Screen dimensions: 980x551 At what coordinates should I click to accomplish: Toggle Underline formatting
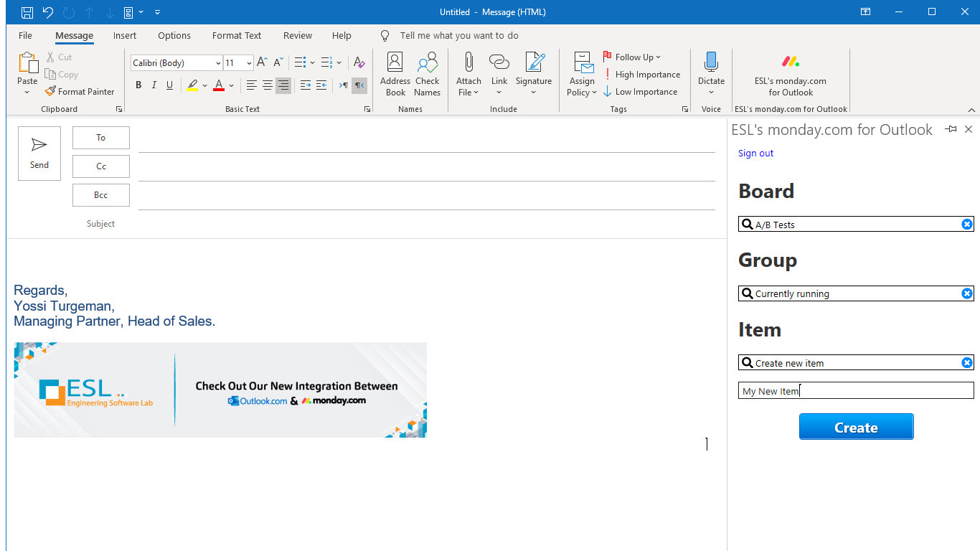pyautogui.click(x=170, y=85)
